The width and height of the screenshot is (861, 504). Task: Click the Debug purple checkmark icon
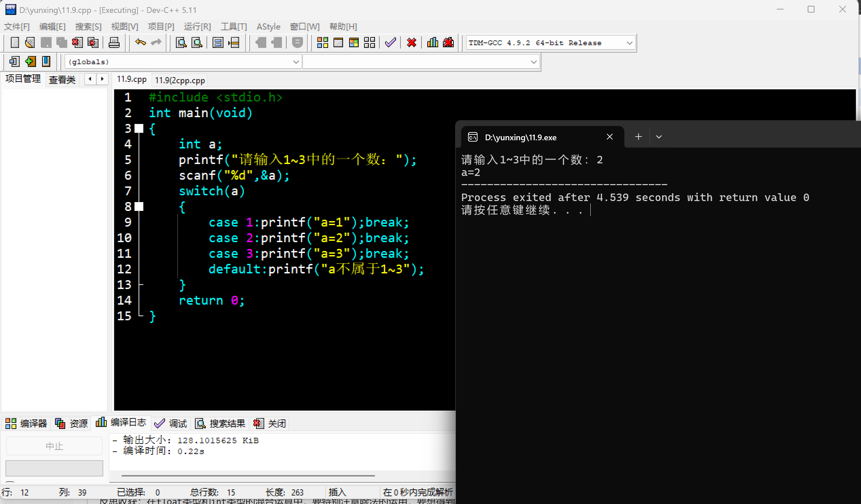click(x=390, y=43)
